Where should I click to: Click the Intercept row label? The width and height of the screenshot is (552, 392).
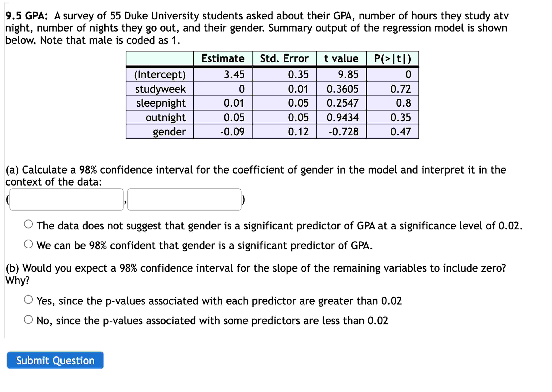pyautogui.click(x=161, y=75)
